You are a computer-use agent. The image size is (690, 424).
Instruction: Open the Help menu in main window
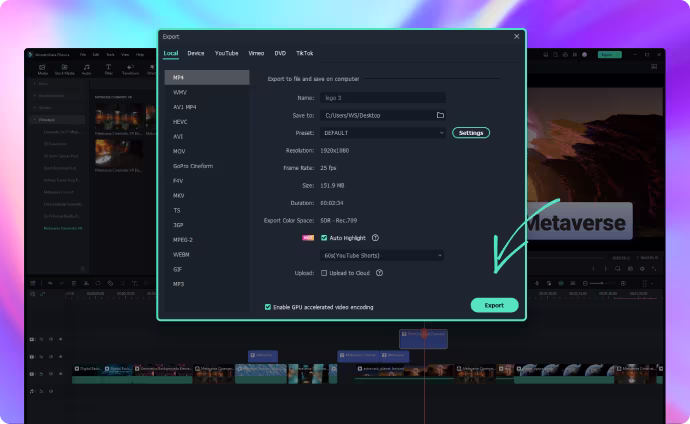coord(140,55)
